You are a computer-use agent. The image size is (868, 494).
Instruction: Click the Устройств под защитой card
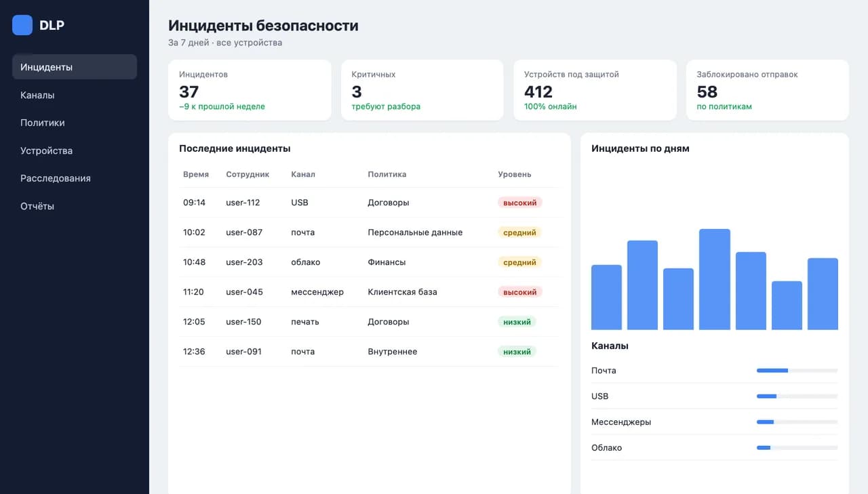[x=595, y=90]
